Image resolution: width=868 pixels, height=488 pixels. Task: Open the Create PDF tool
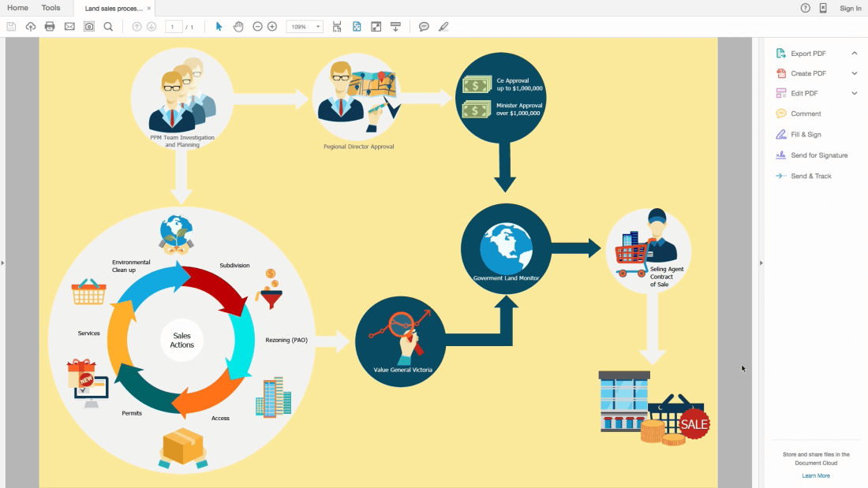tap(808, 73)
